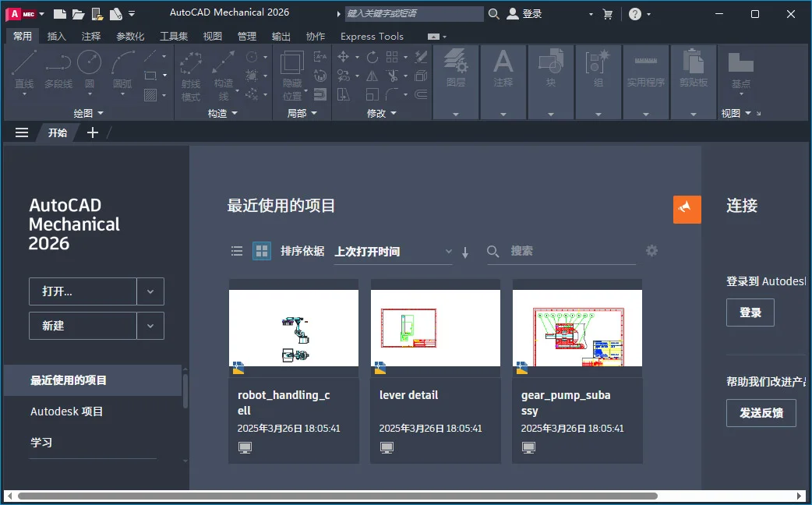
Task: Expand the Construction (构造) panel
Action: click(223, 113)
